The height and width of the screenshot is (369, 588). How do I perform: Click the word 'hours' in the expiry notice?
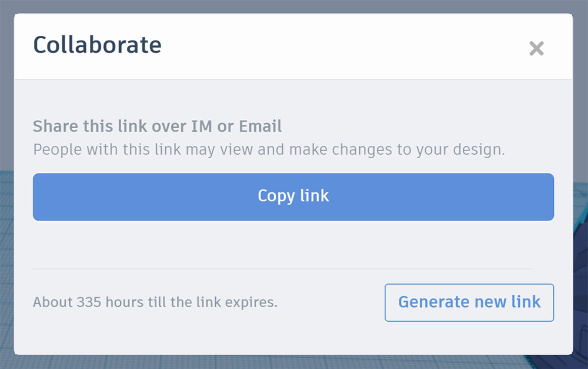tap(124, 302)
